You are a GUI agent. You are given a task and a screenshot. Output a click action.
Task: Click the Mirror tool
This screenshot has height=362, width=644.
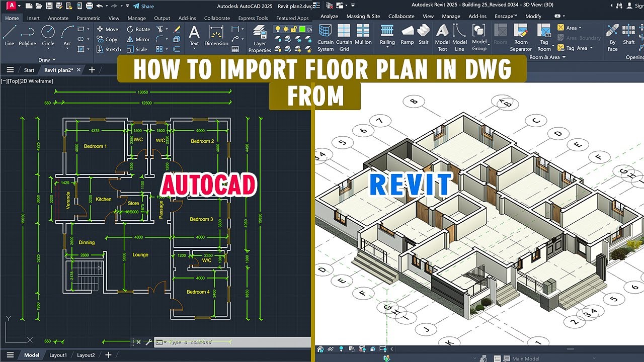pos(138,39)
